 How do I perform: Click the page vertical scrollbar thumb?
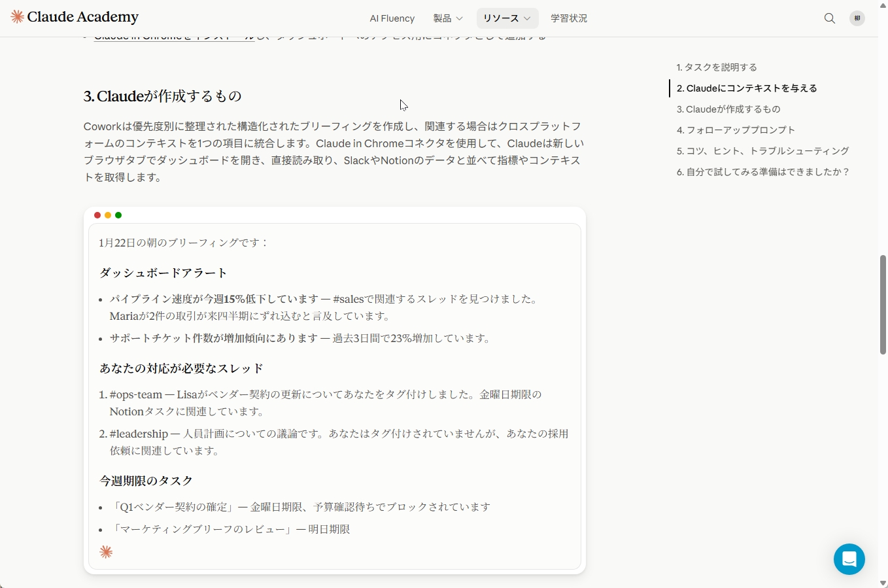(x=883, y=305)
